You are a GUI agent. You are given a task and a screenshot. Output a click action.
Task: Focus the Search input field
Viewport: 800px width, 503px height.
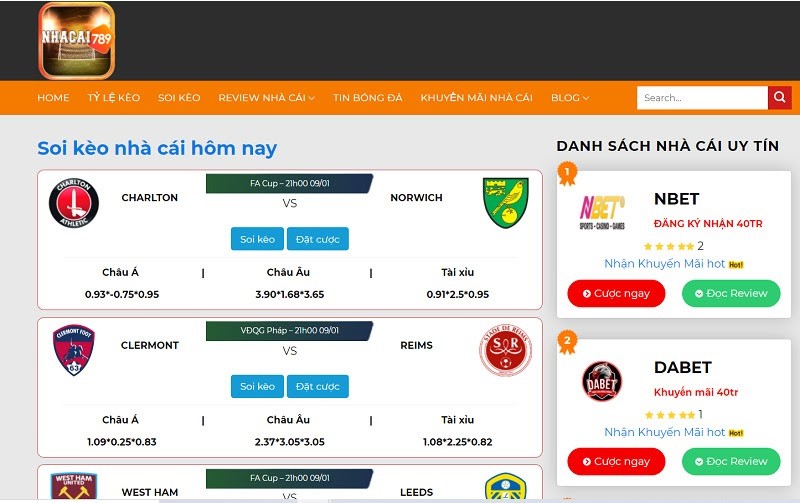[702, 98]
